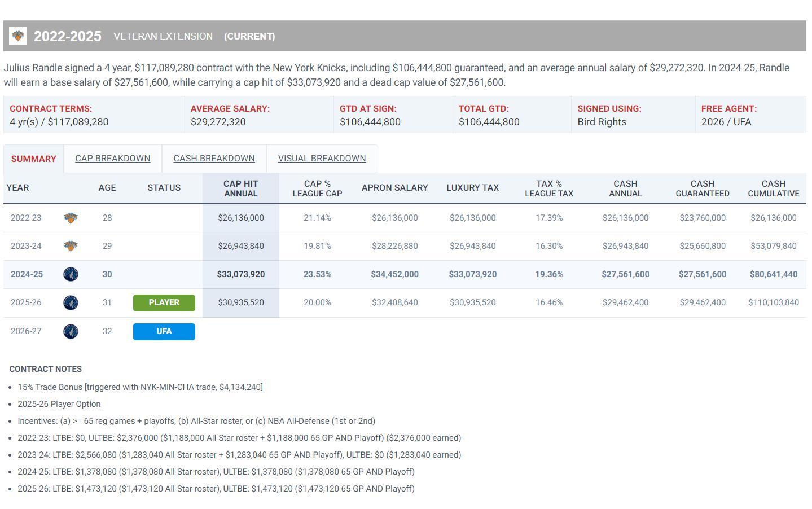Screen dimensions: 812x509
Task: Click the 2024-25 year cell
Action: point(27,274)
